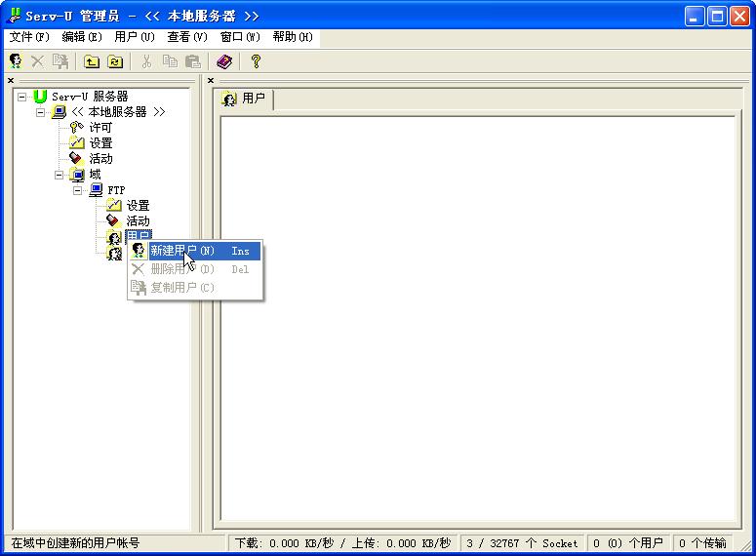Minimize the Serv-U window
Screen dimensions: 756x556
(695, 17)
